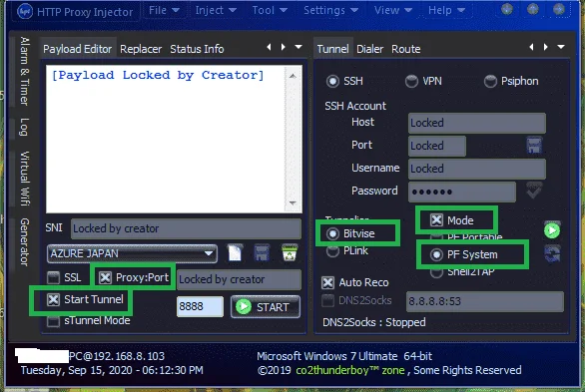Switch to the Dialer tab
The height and width of the screenshot is (392, 585).
pyautogui.click(x=369, y=49)
